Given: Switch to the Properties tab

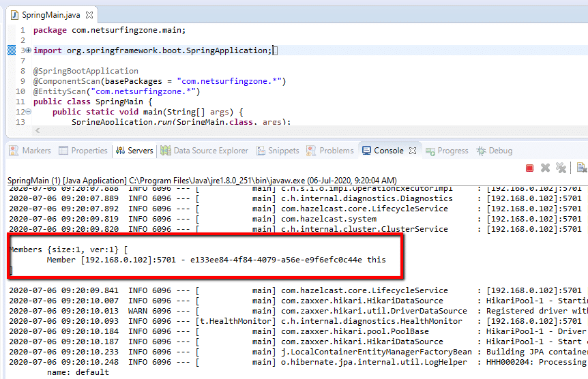Looking at the screenshot, I should coord(83,151).
